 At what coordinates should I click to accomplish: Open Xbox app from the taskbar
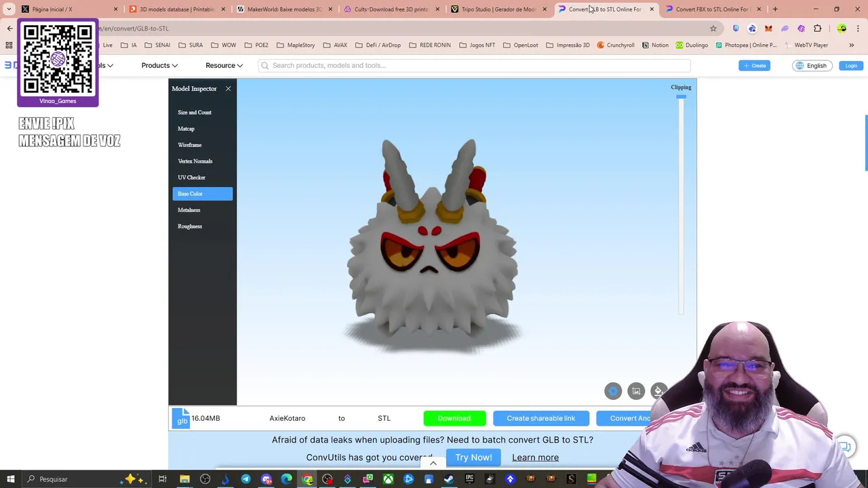[388, 479]
